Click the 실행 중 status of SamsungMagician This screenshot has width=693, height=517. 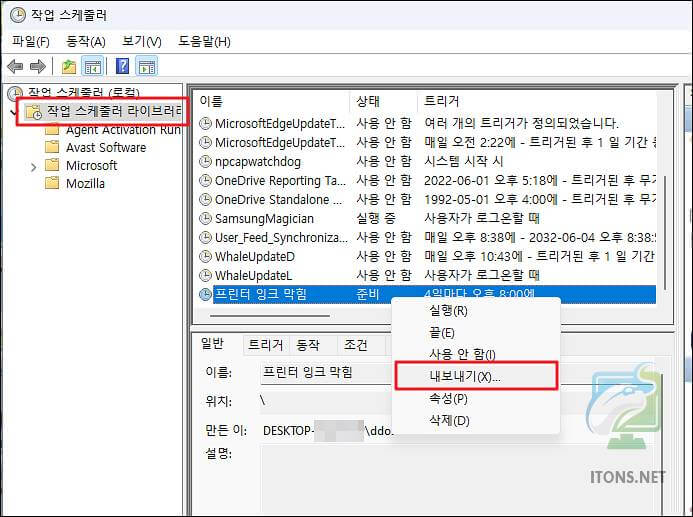[x=376, y=218]
